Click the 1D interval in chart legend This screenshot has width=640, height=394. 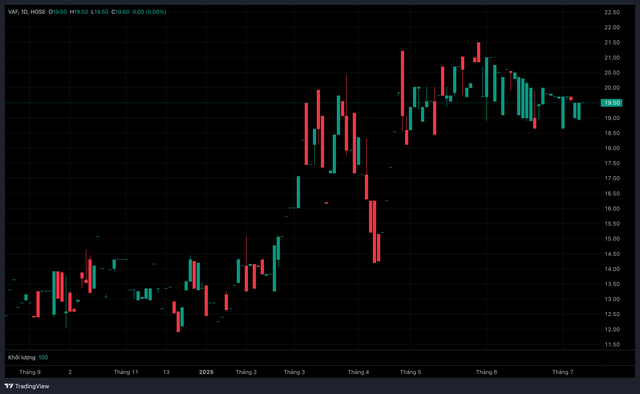pyautogui.click(x=24, y=12)
